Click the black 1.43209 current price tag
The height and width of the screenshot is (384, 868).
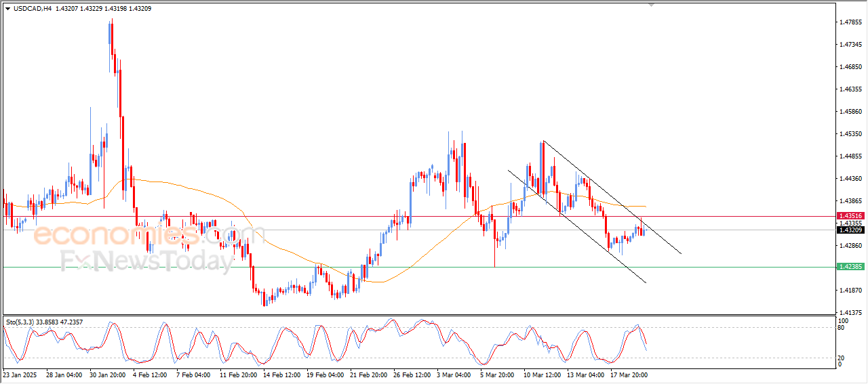pos(850,230)
